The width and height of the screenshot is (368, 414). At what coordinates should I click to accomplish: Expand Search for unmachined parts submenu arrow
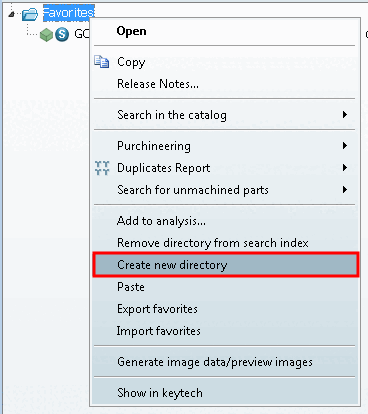coord(345,190)
